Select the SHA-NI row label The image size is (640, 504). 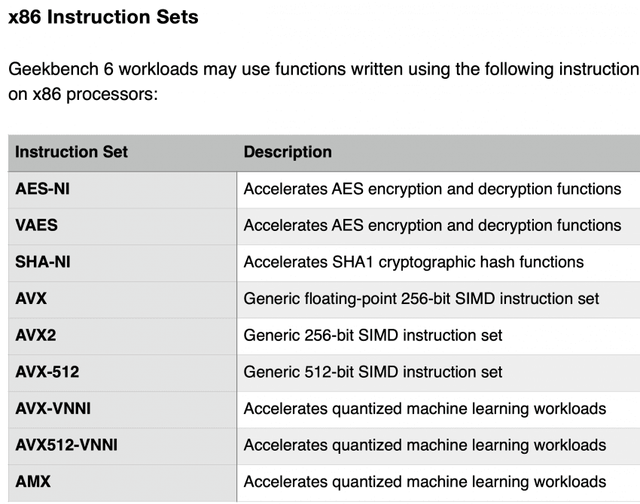43,262
